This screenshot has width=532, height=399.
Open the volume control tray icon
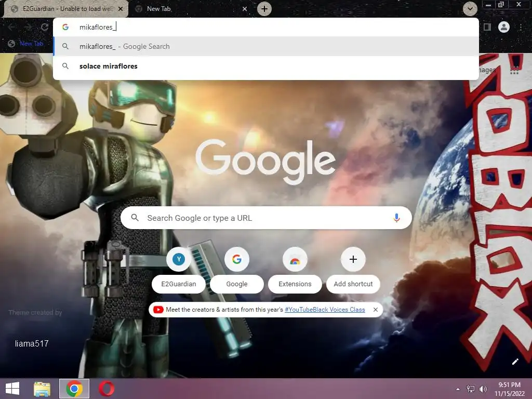tap(483, 389)
